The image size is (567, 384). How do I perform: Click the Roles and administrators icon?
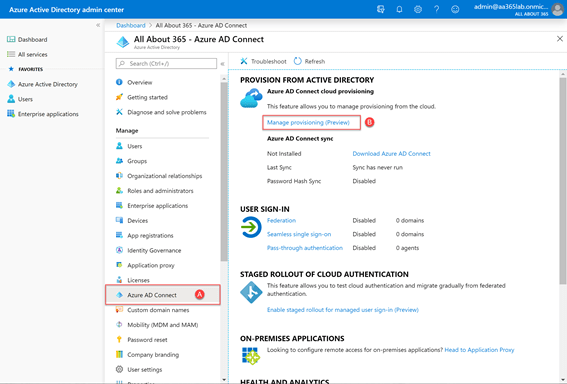click(x=119, y=190)
